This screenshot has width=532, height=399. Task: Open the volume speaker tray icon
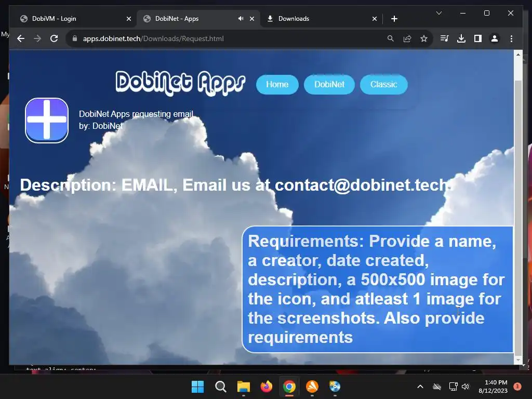(465, 387)
